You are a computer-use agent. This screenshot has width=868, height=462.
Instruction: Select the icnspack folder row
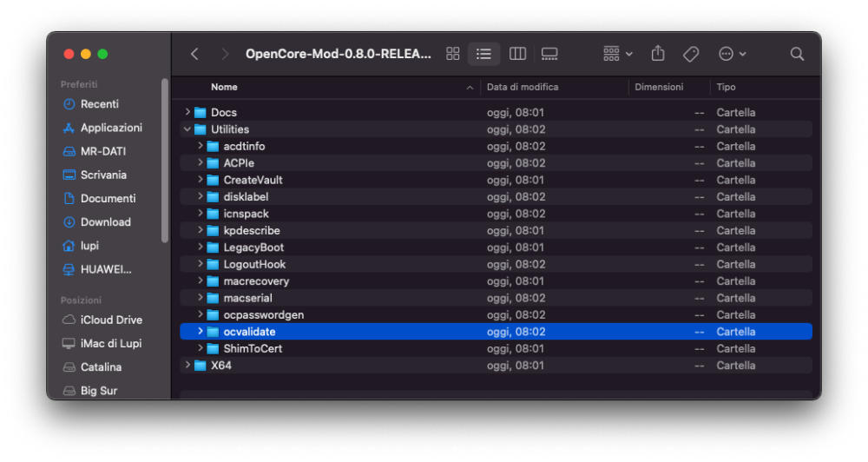pos(496,214)
